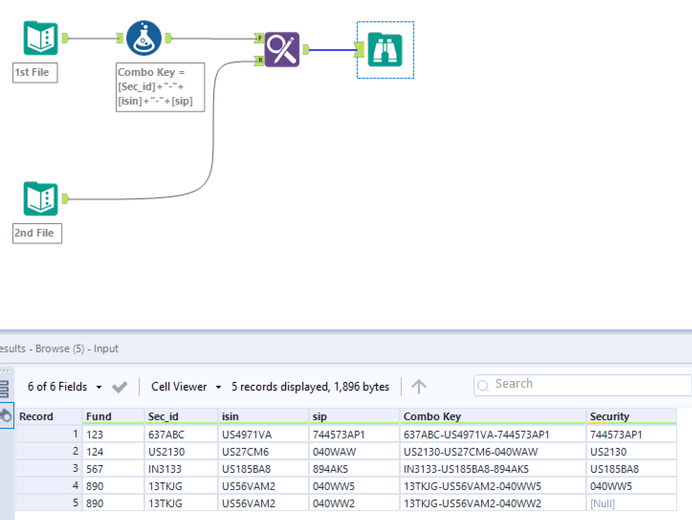The image size is (692, 520).
Task: Select Sec_id cell IN3133
Action: (x=181, y=469)
